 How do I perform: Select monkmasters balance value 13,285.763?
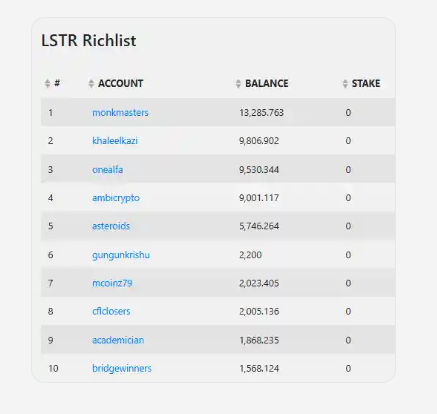(x=261, y=113)
